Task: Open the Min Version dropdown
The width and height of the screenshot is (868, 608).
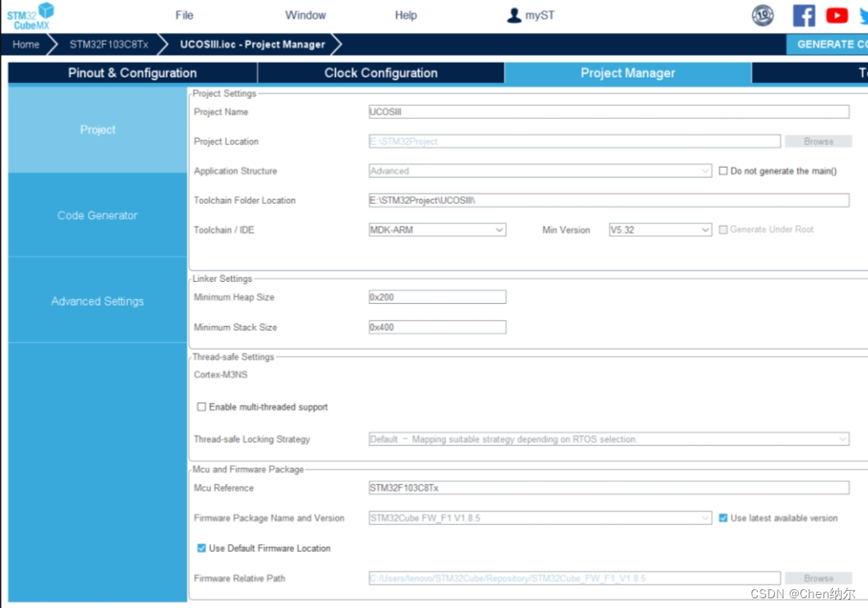Action: click(x=660, y=230)
